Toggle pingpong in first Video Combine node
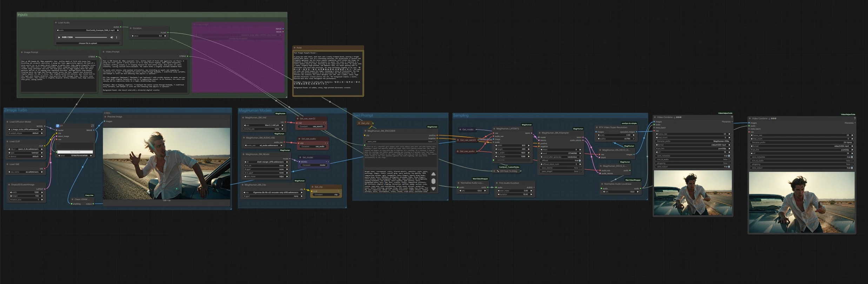The image size is (868, 284). click(x=693, y=163)
